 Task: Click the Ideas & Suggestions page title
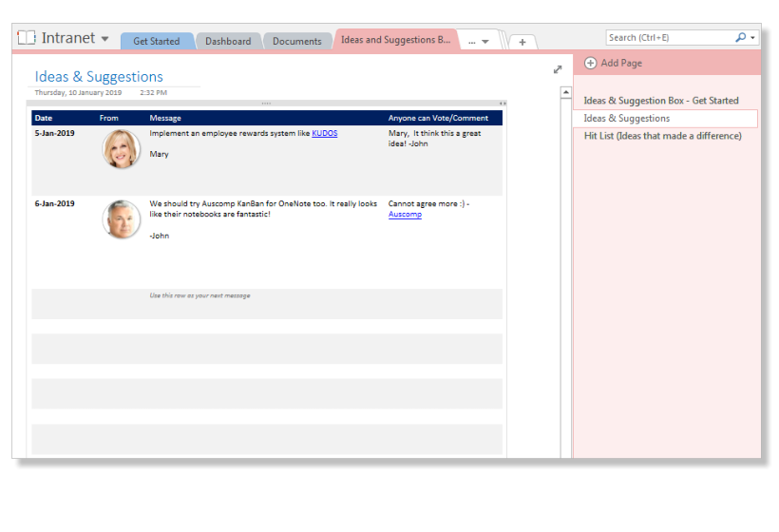tap(99, 77)
